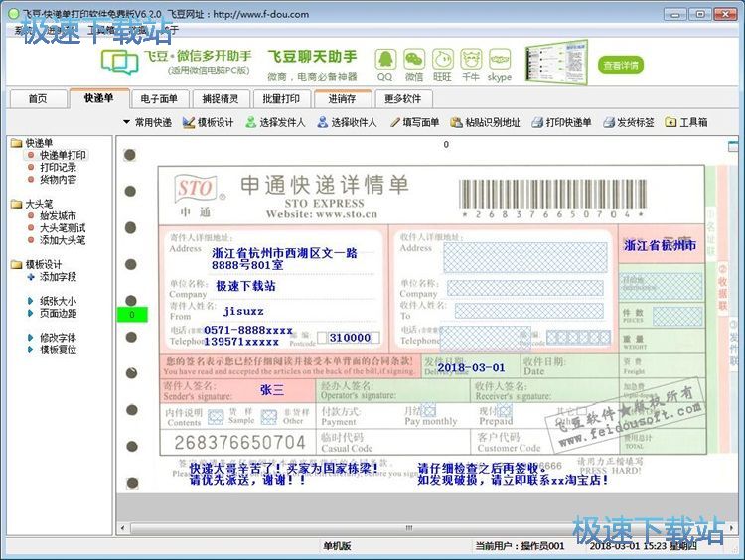Toggle the 月结 Pay monthly checkbox

click(x=428, y=410)
